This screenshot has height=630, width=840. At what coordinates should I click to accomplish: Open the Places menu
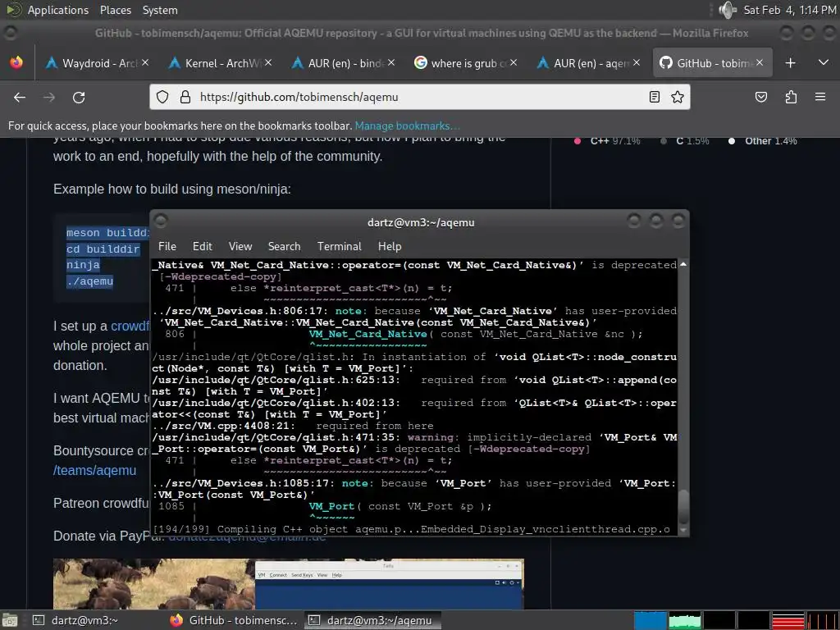115,10
